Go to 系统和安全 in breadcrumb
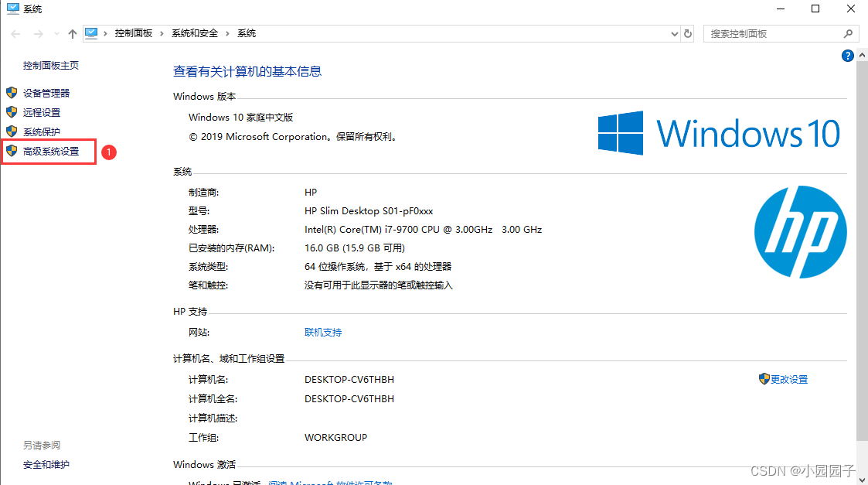This screenshot has width=868, height=485. coord(195,33)
